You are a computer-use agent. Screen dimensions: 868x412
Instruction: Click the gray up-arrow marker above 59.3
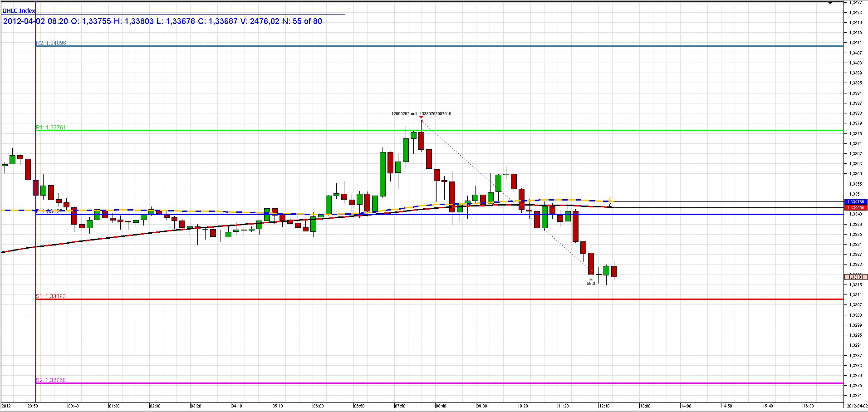[x=591, y=279]
